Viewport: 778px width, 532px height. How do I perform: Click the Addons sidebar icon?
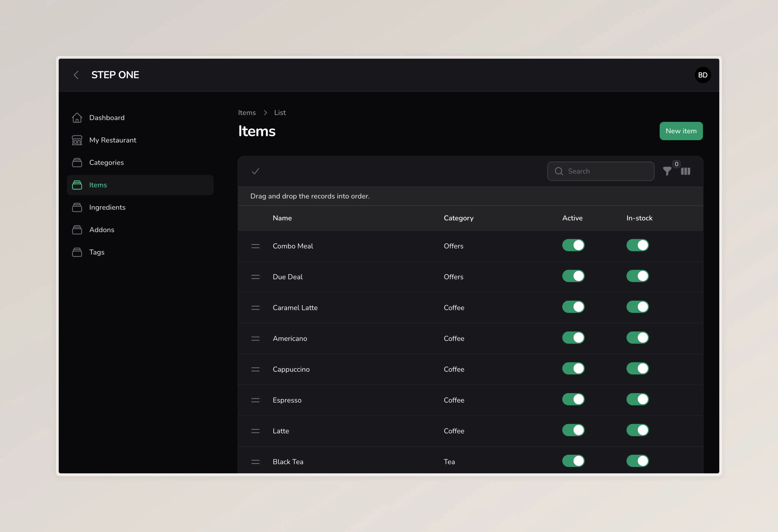click(x=77, y=230)
